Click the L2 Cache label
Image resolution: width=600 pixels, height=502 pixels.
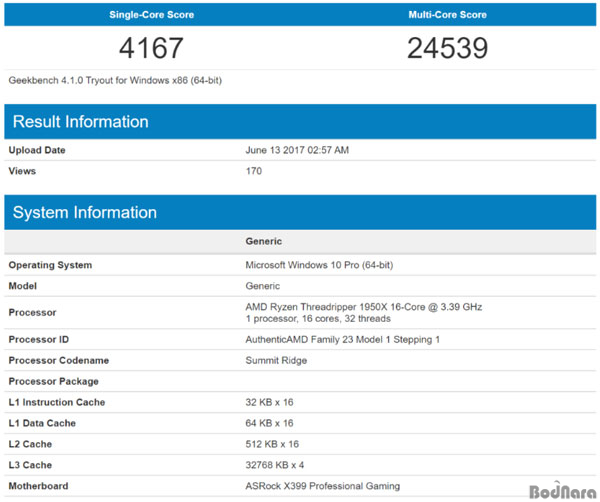pyautogui.click(x=30, y=444)
